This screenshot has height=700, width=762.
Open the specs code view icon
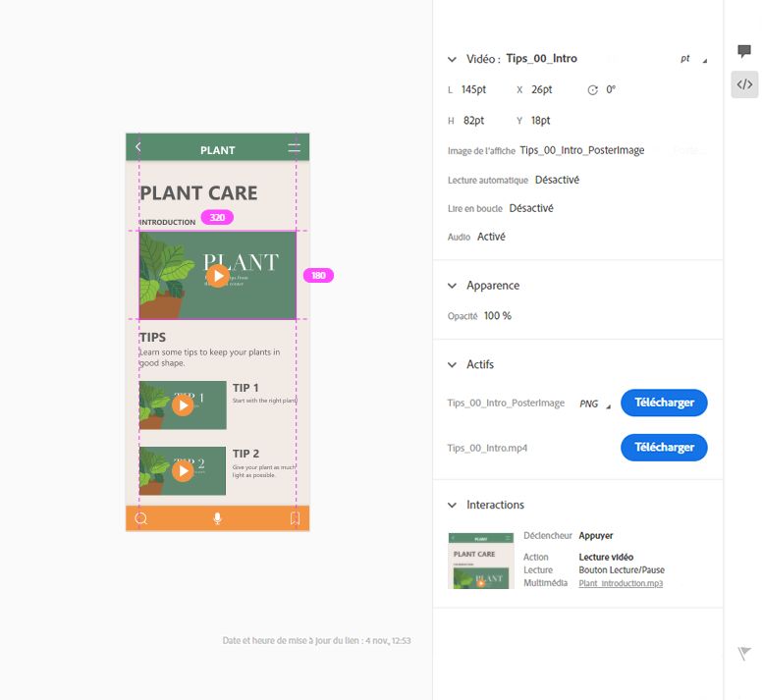(744, 84)
